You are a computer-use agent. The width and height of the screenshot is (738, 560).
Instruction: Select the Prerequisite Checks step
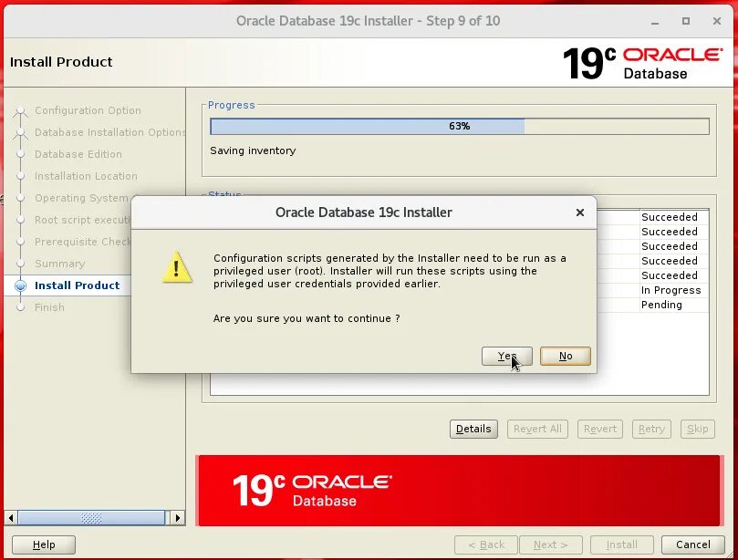coord(21,242)
